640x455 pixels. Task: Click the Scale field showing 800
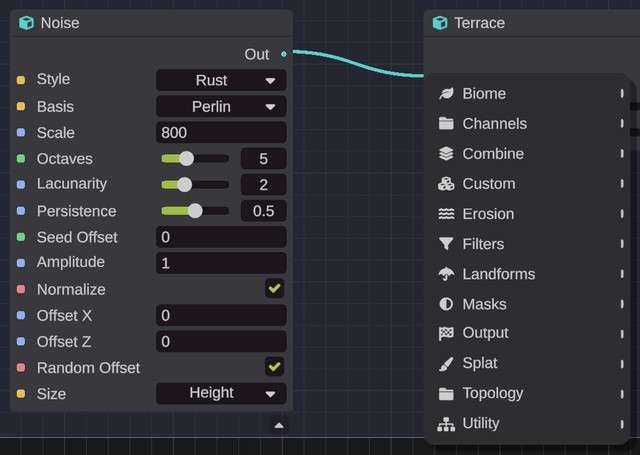[221, 132]
